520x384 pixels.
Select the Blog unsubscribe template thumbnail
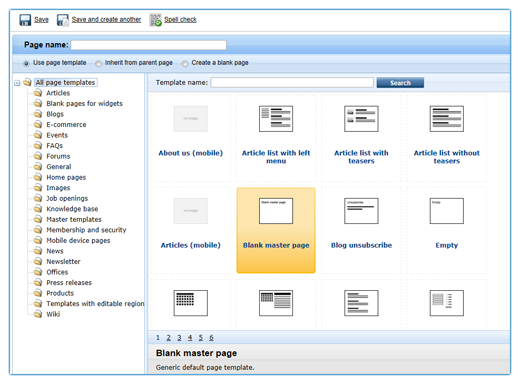361,211
